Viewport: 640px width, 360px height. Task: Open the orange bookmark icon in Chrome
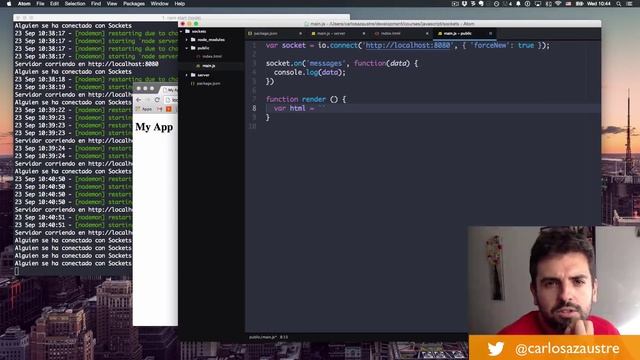[x=169, y=109]
